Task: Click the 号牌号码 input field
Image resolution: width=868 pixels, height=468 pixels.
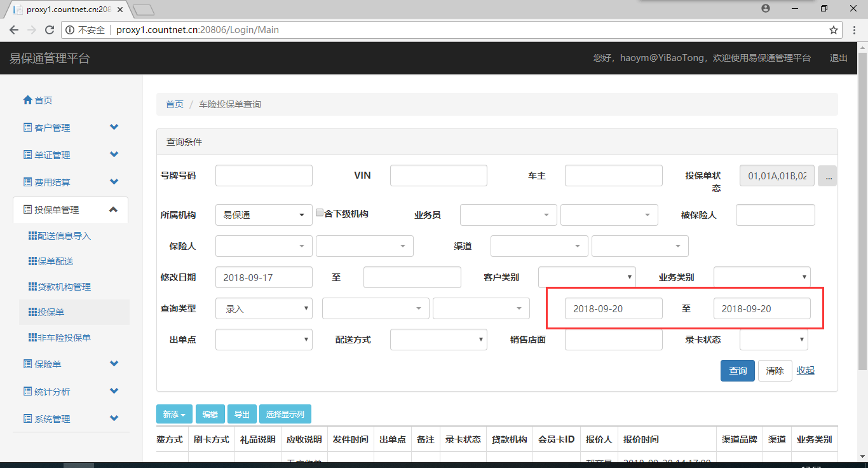Action: [264, 175]
